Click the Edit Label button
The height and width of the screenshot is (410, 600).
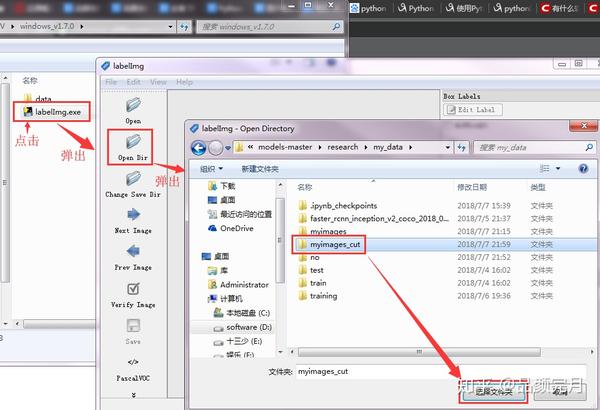(473, 110)
